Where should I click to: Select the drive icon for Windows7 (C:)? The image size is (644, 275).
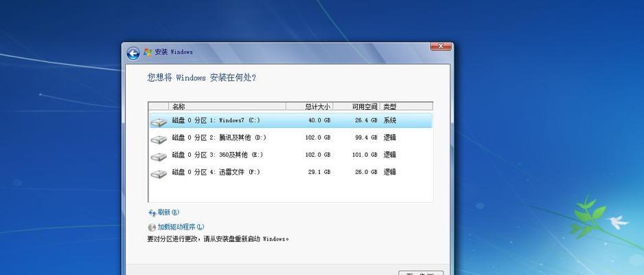pos(159,122)
